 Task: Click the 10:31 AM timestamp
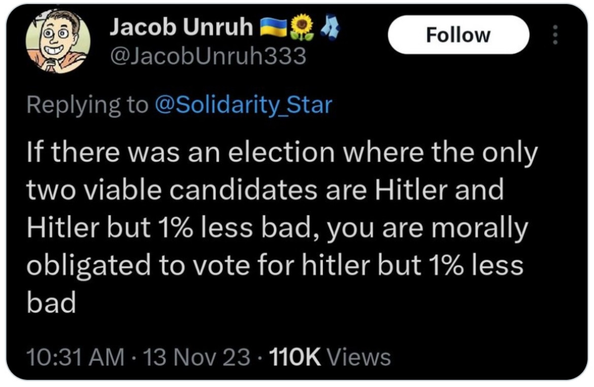pos(75,357)
